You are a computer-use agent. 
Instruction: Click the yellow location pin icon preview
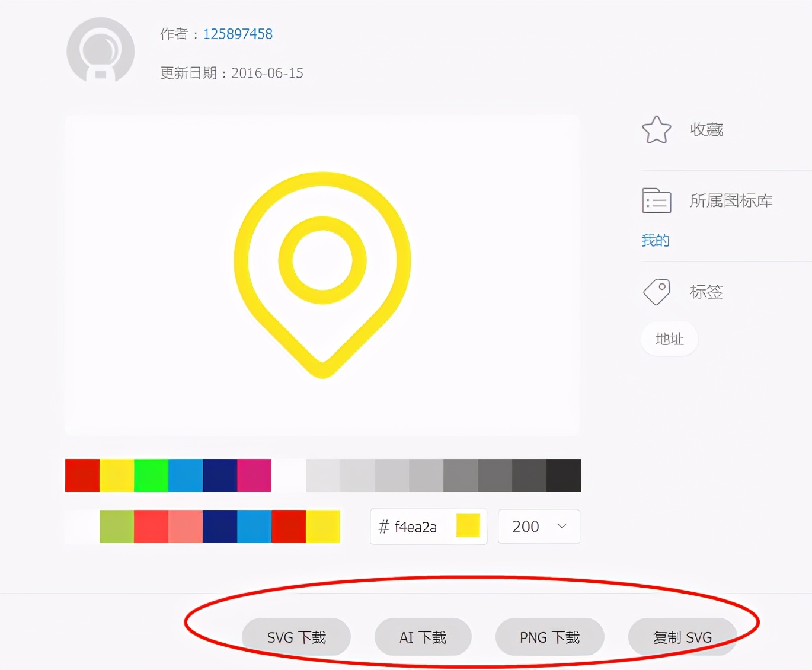[x=322, y=275]
